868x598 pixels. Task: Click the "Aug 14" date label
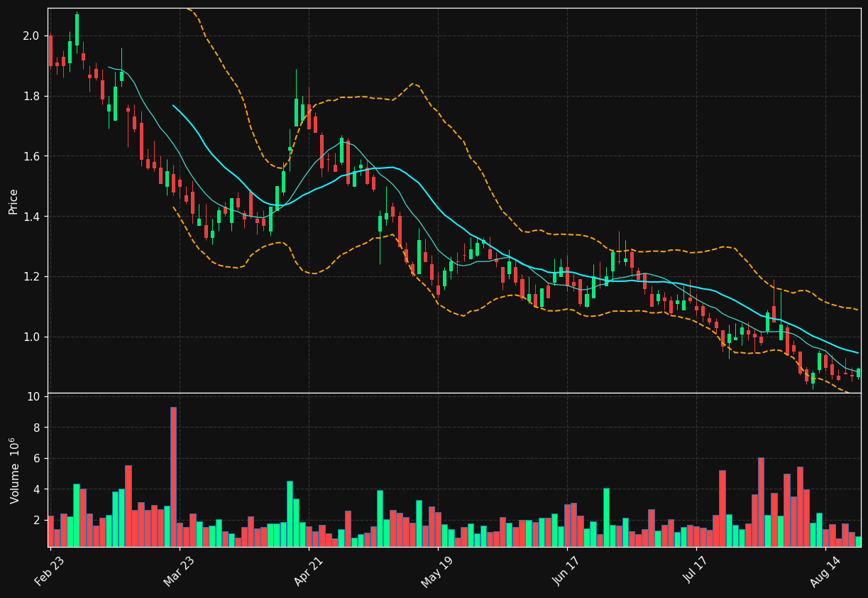point(825,571)
